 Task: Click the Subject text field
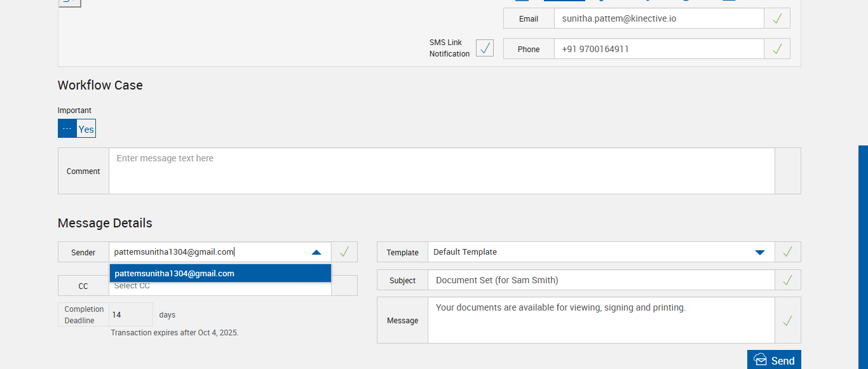600,280
